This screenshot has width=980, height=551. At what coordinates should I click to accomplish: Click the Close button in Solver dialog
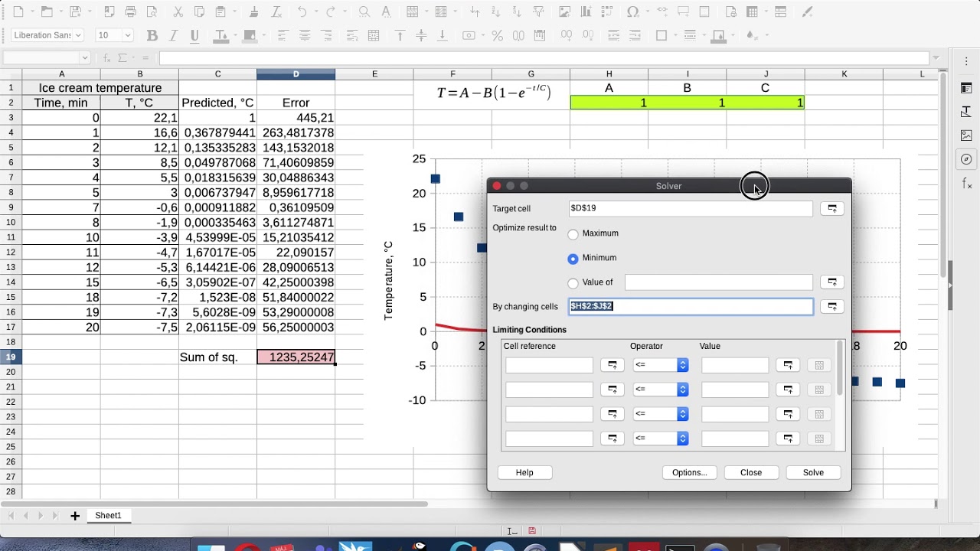tap(751, 472)
